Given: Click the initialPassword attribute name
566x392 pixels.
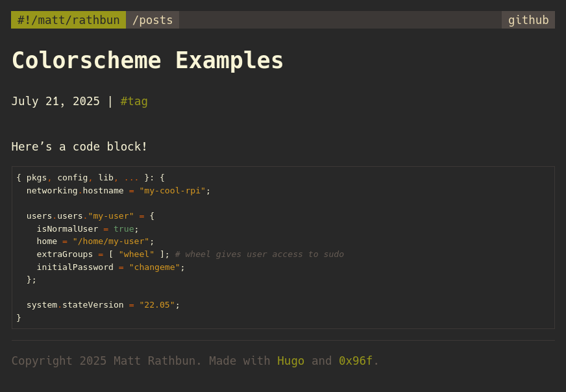Looking at the screenshot, I should point(75,267).
